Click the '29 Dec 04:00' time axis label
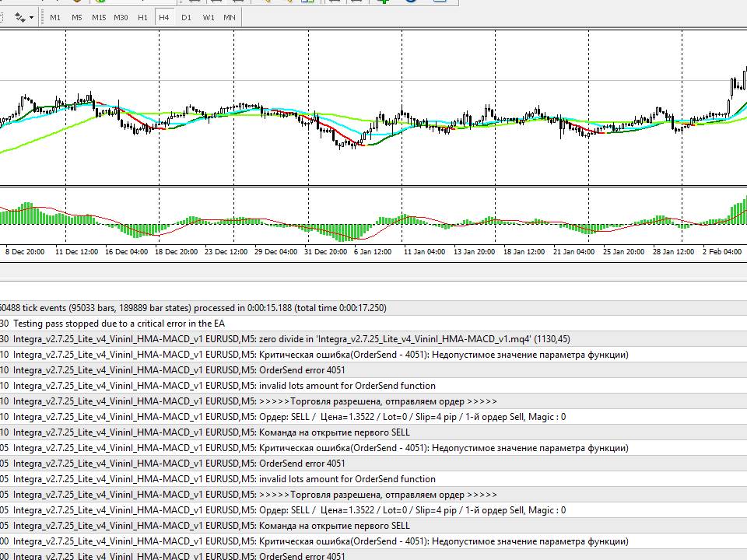 (275, 251)
